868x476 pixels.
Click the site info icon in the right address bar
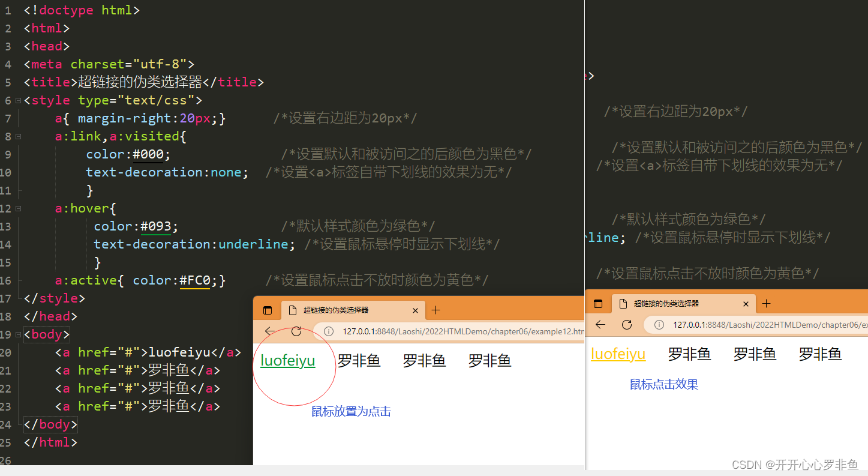659,325
